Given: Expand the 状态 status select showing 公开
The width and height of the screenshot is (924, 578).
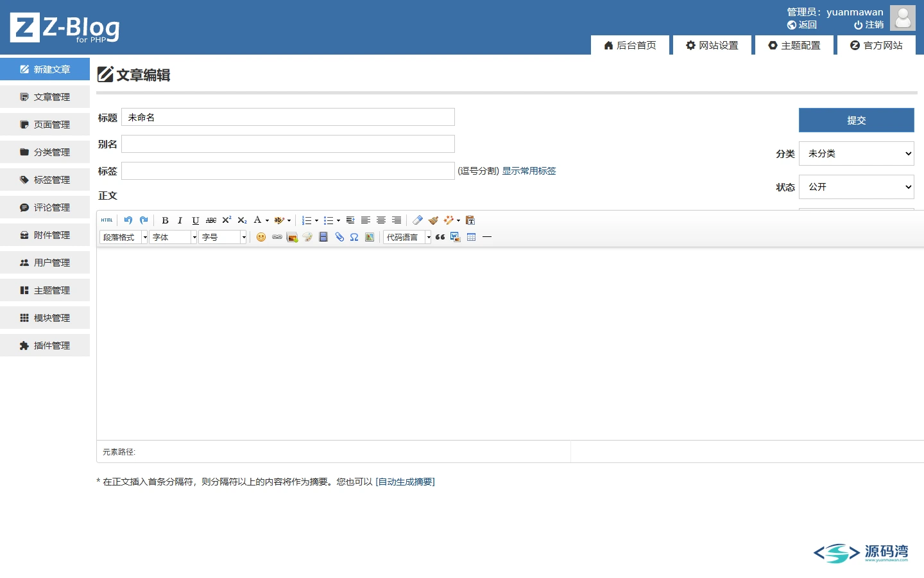Looking at the screenshot, I should (857, 187).
